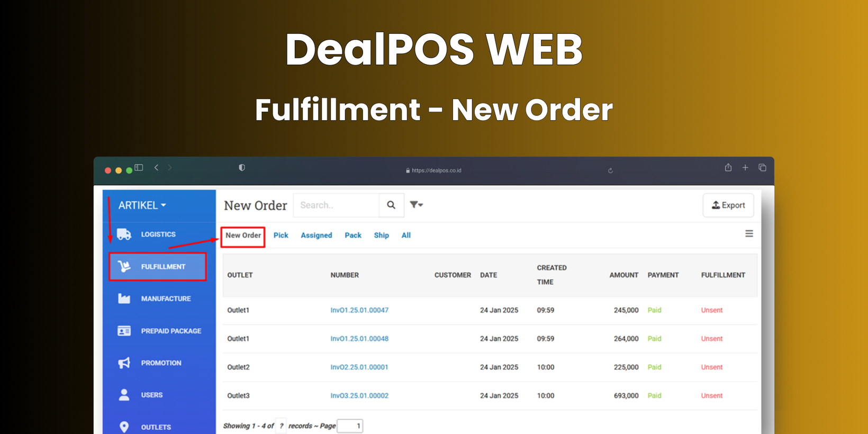This screenshot has height=434, width=868.
Task: Click the Users person icon
Action: (x=124, y=395)
